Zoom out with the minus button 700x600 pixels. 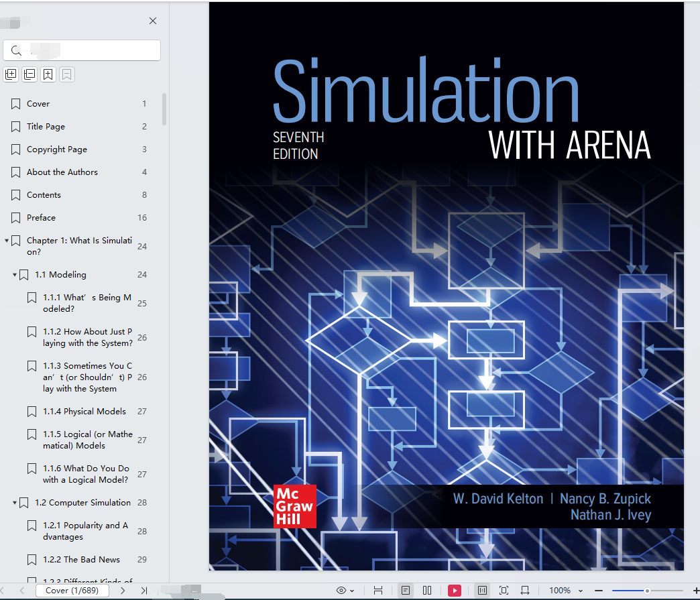click(x=599, y=591)
